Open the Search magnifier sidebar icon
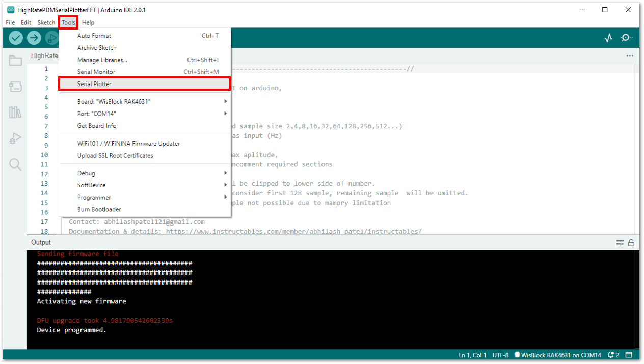The image size is (644, 364). click(x=15, y=164)
